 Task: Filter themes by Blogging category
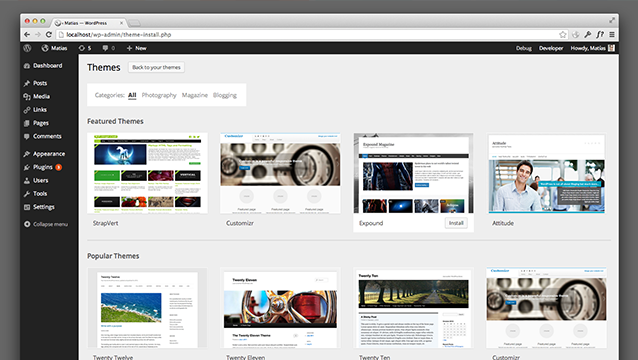coord(225,95)
